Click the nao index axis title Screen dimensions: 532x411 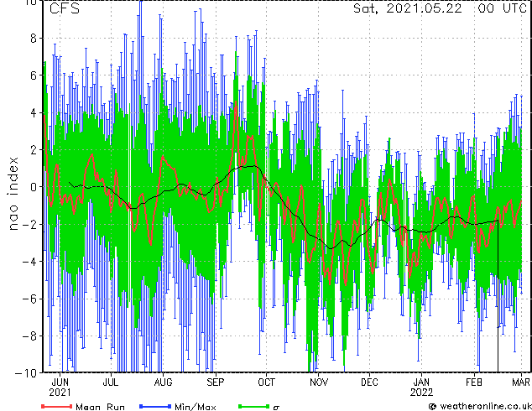[13, 194]
